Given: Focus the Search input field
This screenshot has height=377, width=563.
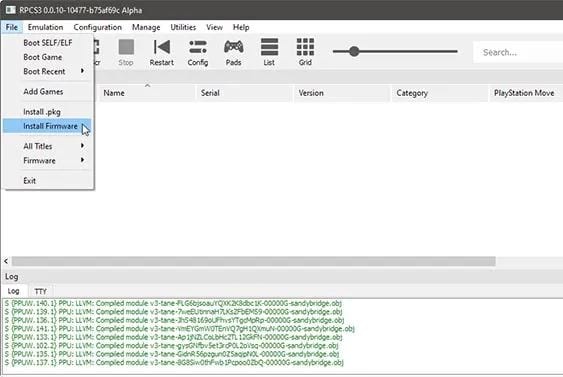Looking at the screenshot, I should click(x=518, y=52).
